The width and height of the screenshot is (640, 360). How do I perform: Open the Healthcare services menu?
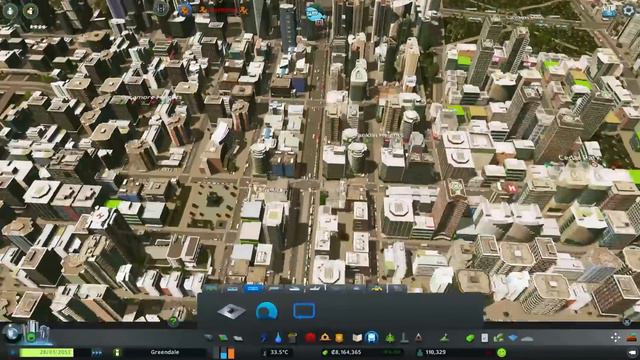[310, 338]
